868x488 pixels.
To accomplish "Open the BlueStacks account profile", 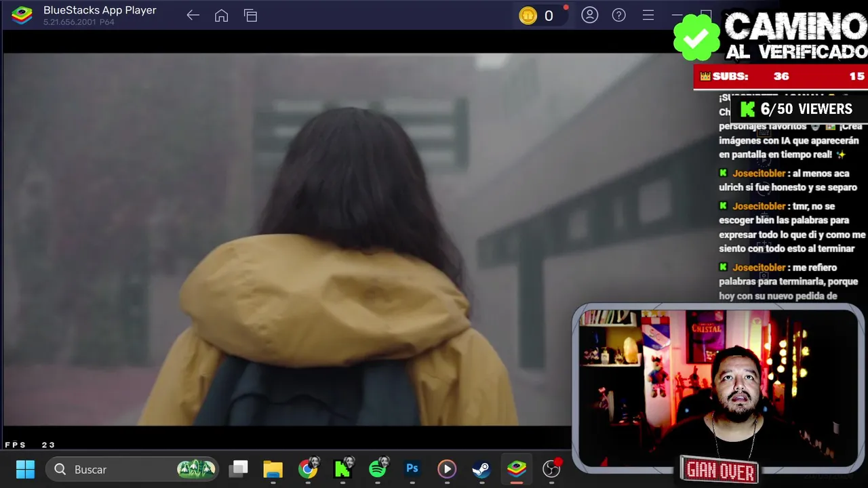I will [x=590, y=15].
